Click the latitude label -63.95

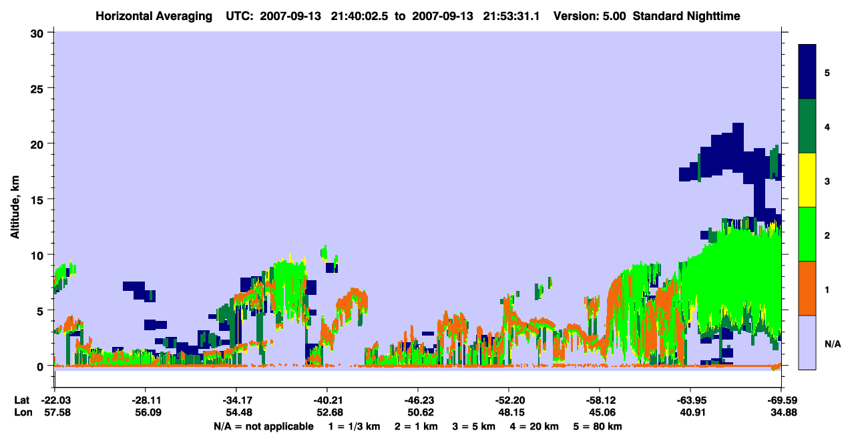pos(690,400)
